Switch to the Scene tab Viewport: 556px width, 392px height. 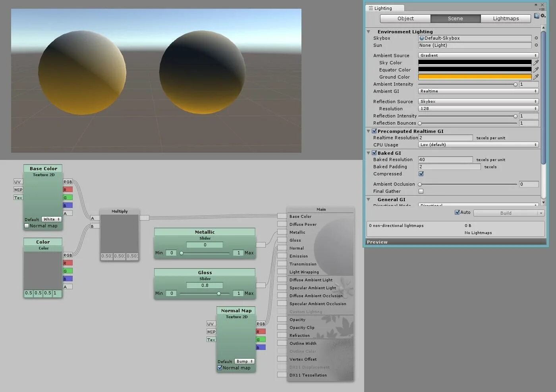(456, 19)
